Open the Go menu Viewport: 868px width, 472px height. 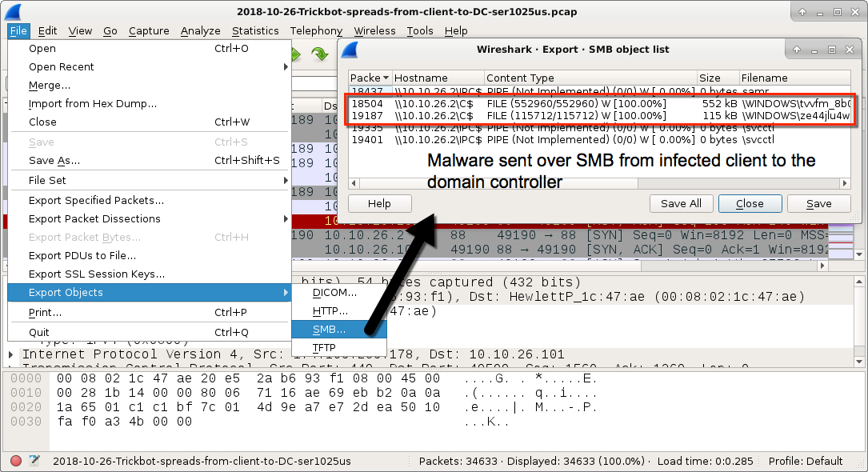tap(110, 31)
